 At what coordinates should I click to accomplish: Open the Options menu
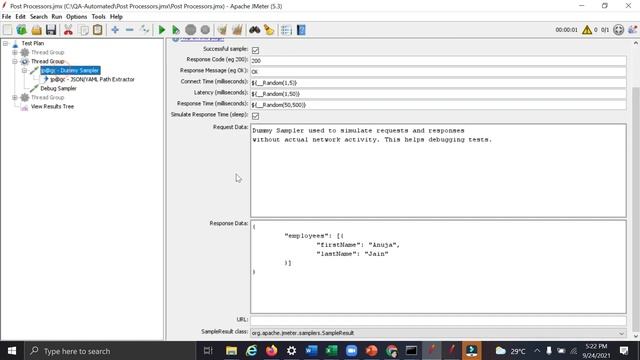[x=77, y=17]
